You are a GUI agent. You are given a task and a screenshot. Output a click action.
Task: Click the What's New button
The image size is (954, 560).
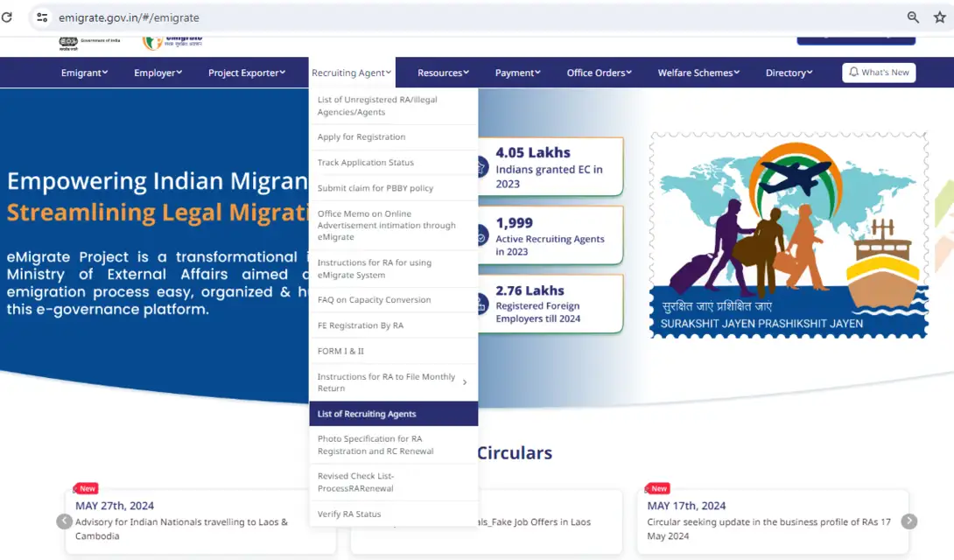(879, 73)
